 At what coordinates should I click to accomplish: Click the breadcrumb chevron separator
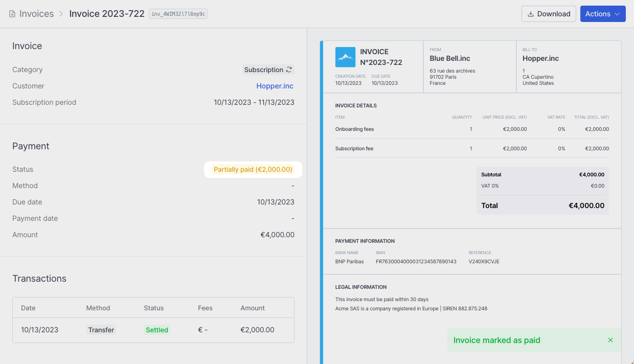pos(61,14)
